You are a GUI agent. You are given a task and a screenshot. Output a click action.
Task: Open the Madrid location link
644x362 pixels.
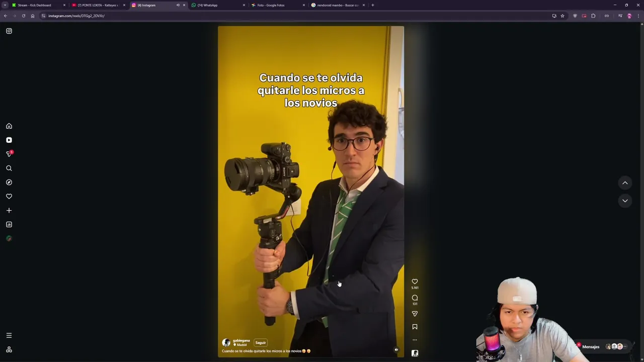[242, 345]
